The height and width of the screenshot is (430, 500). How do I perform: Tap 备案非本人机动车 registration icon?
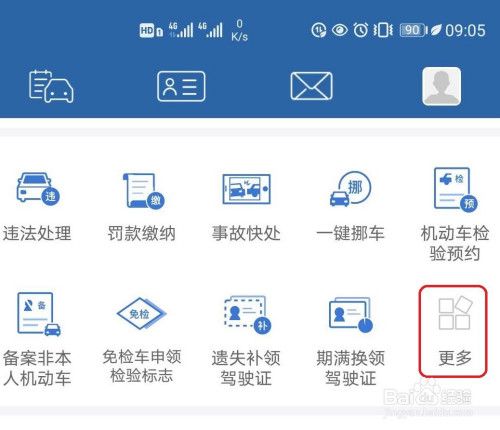point(38,314)
